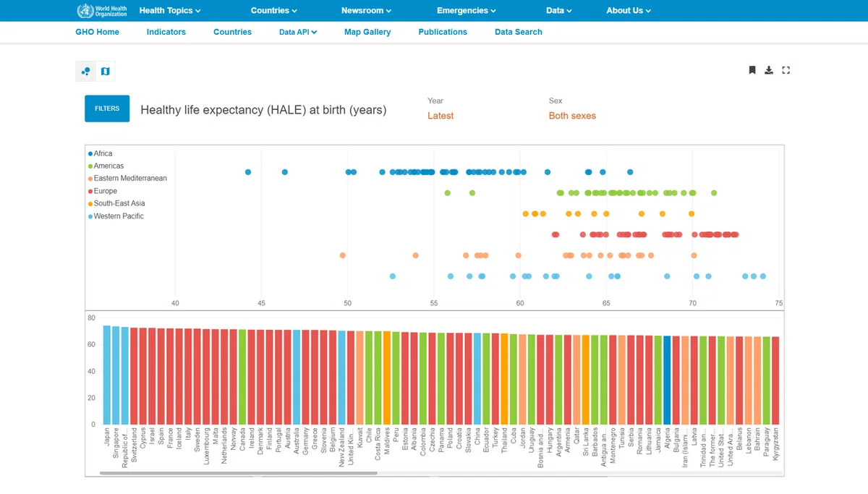
Task: Click the "Costa Rica" axis label
Action: pyautogui.click(x=378, y=445)
